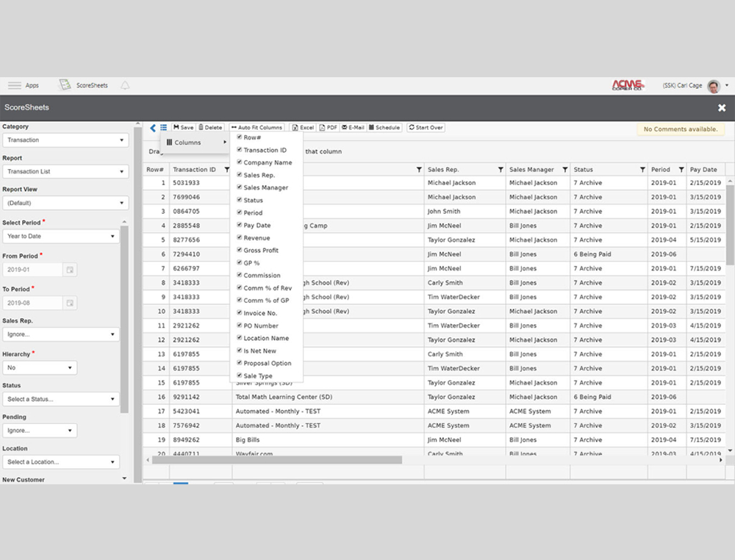735x560 pixels.
Task: Filter the Company Name column
Action: (x=419, y=170)
